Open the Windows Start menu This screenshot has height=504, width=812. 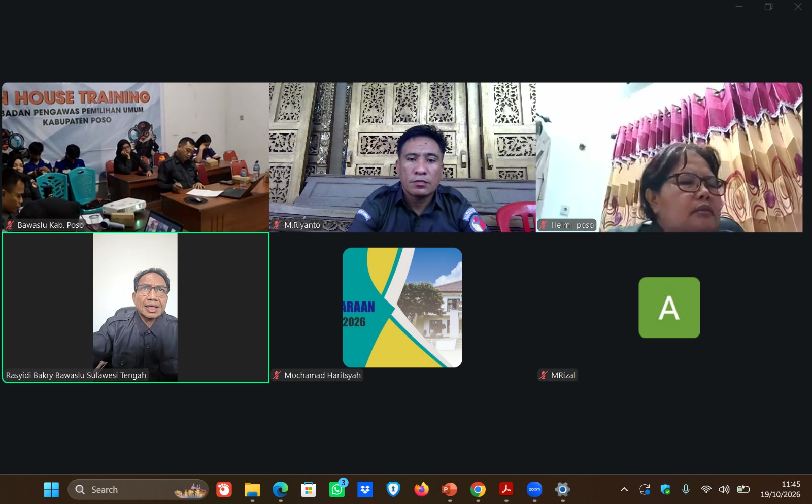pyautogui.click(x=51, y=490)
